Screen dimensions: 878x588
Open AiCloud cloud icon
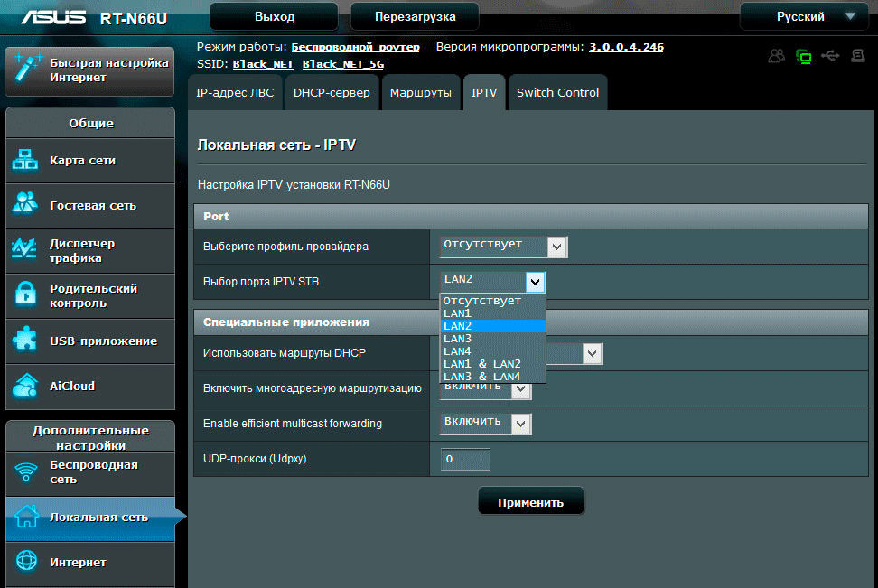pyautogui.click(x=25, y=386)
